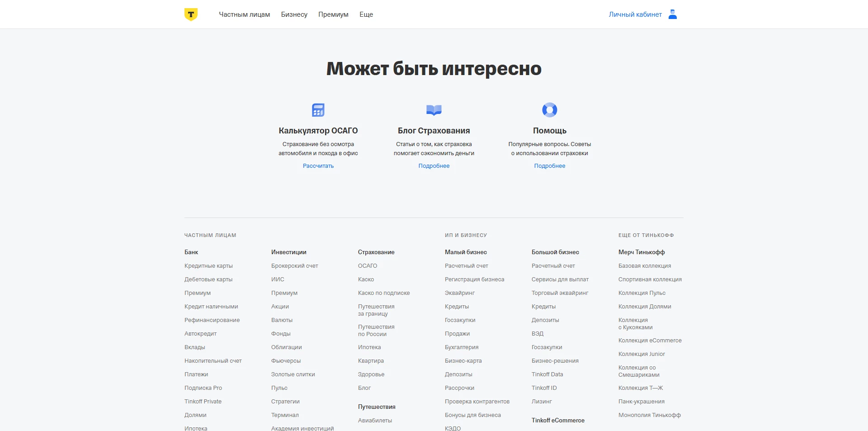
Task: Visit Брокерский счет footer link
Action: click(x=295, y=266)
